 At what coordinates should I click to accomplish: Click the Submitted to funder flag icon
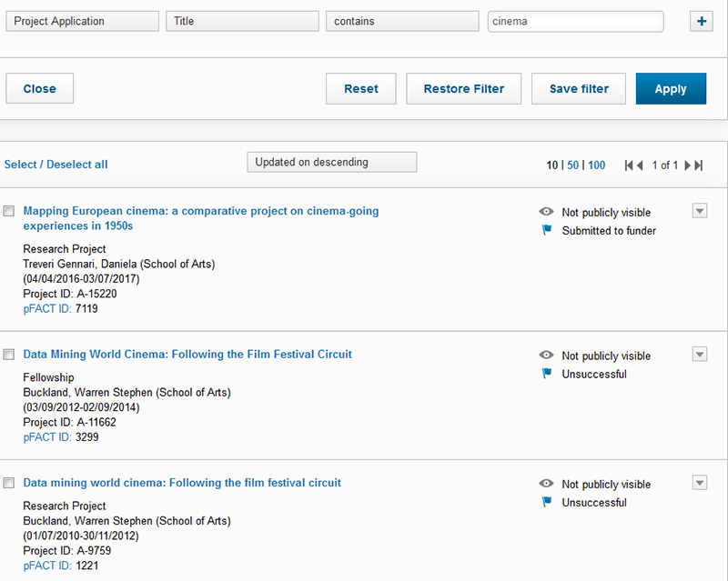tap(547, 231)
